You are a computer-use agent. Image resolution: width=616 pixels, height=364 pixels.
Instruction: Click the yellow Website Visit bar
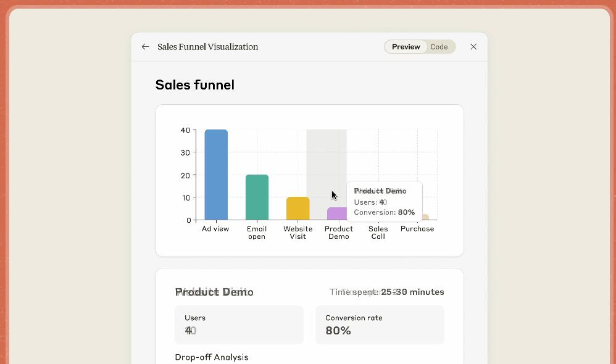pos(298,209)
